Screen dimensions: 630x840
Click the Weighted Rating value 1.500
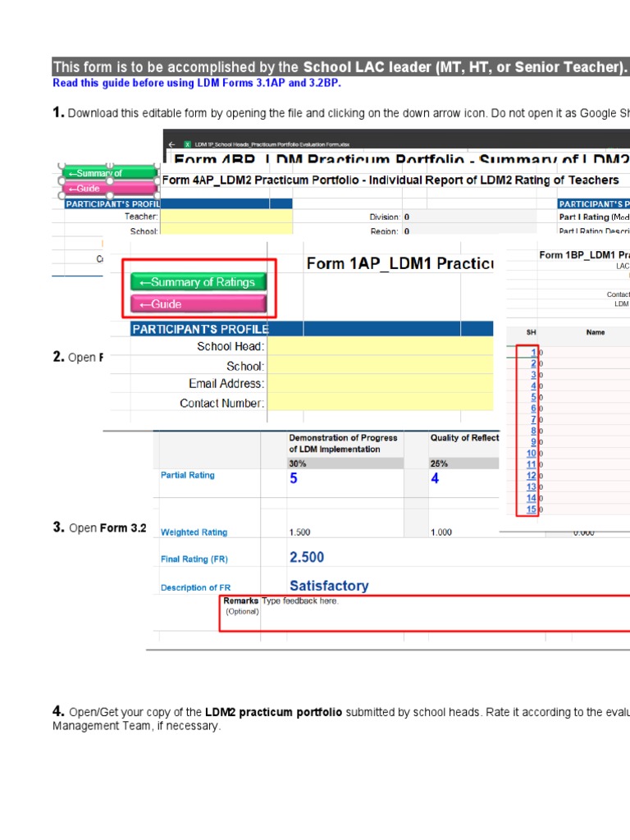point(299,532)
